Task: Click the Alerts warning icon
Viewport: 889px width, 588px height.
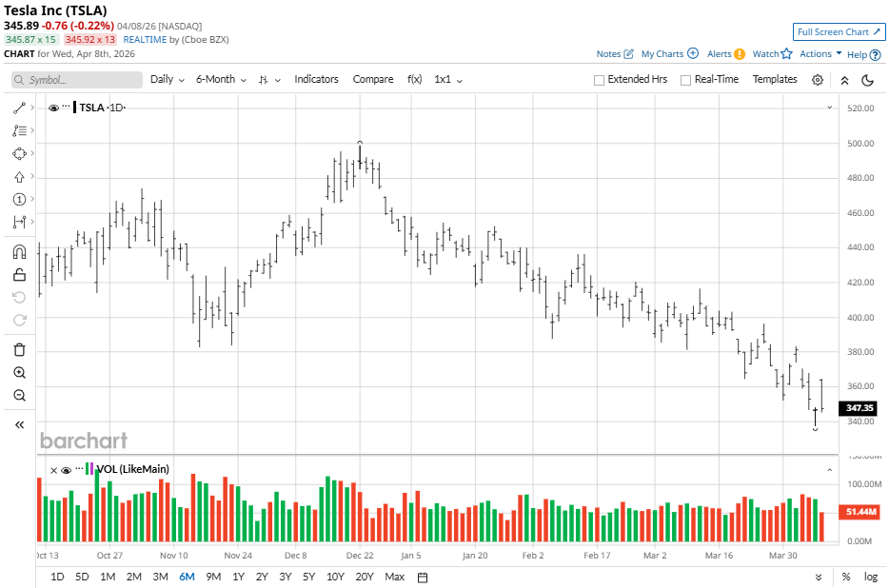Action: tap(740, 54)
